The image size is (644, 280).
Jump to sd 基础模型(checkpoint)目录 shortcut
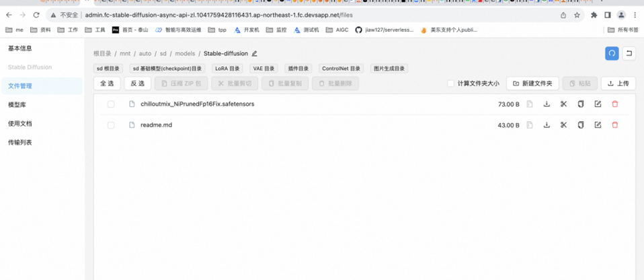coord(167,69)
